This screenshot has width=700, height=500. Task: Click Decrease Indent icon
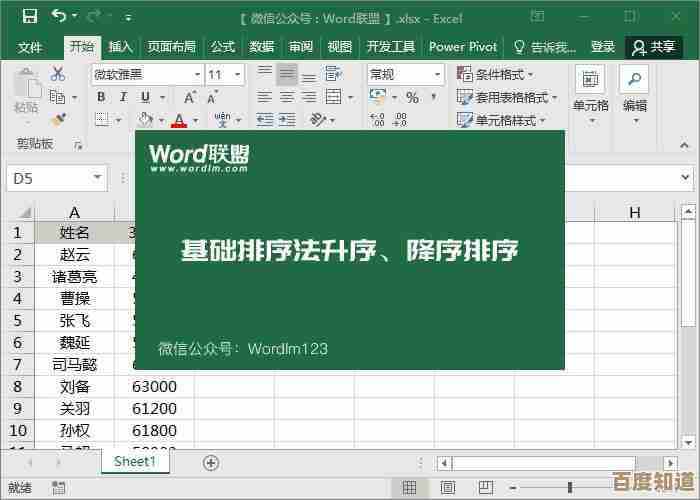coord(264,119)
